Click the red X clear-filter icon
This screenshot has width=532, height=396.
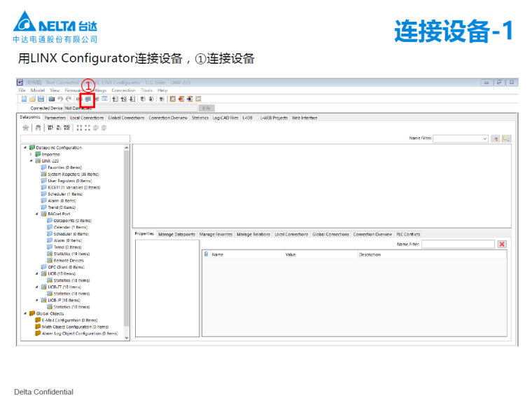pyautogui.click(x=501, y=244)
